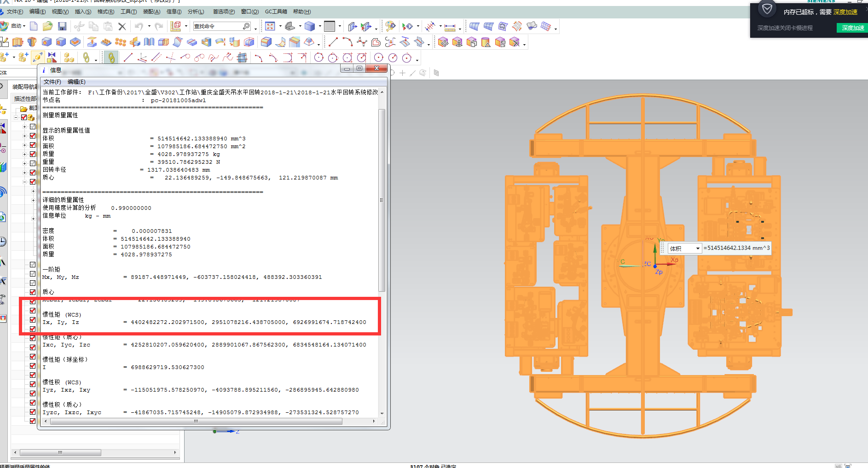Click the 描述性部件名 column header

(x=24, y=98)
